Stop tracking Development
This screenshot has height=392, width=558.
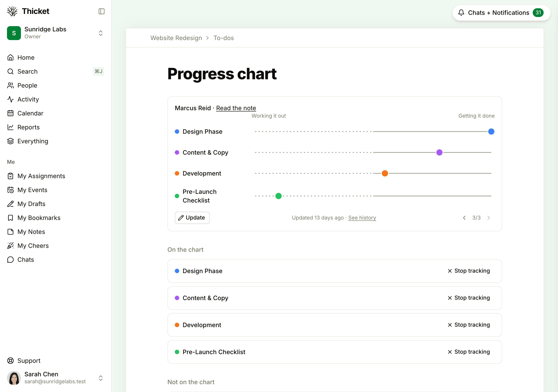pos(469,325)
